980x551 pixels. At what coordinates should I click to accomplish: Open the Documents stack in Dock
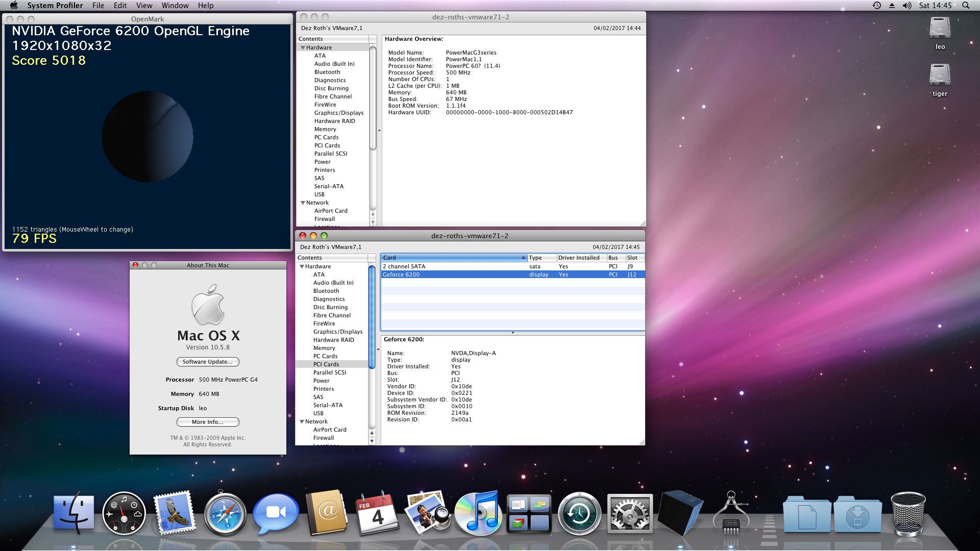pyautogui.click(x=807, y=514)
